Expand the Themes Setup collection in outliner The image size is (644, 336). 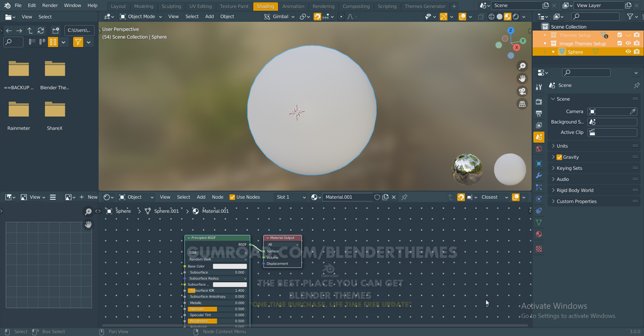(x=545, y=35)
